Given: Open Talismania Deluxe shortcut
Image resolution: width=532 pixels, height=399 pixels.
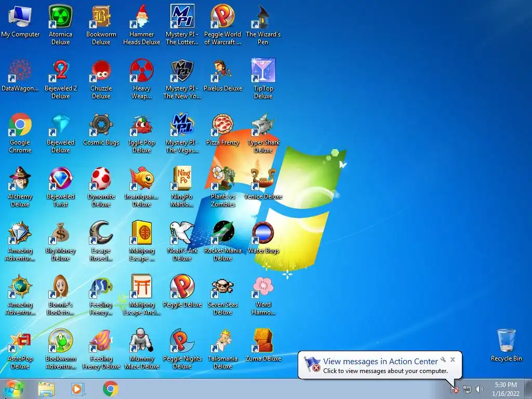Looking at the screenshot, I should click(222, 349).
